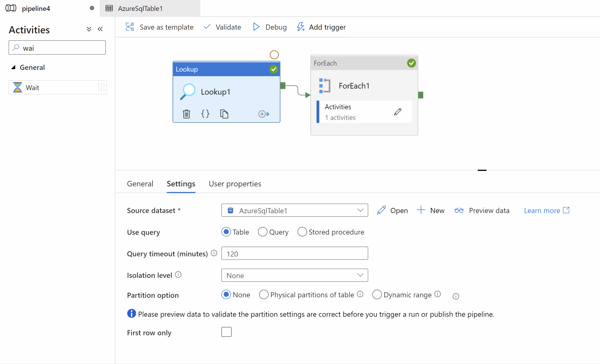Click the breakpoint circle above Lookup activity

pos(274,55)
